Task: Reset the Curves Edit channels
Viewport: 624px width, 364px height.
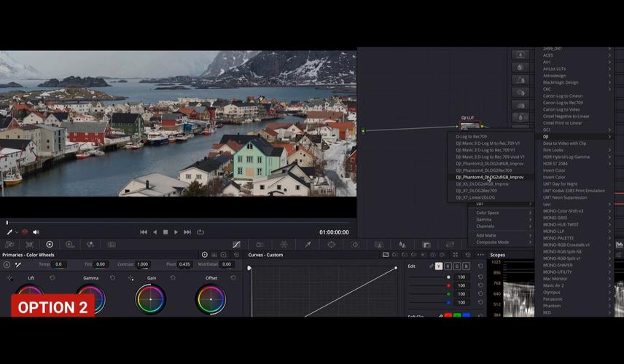Action: pyautogui.click(x=480, y=266)
